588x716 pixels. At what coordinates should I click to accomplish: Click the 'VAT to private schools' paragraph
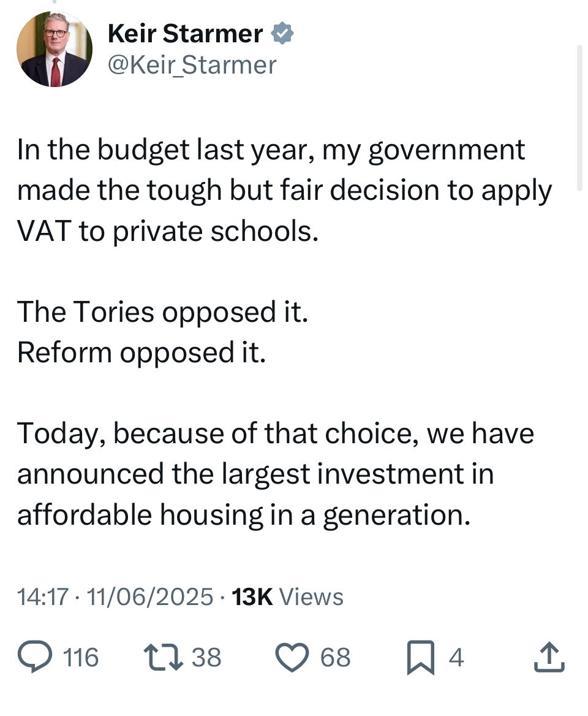click(x=285, y=191)
